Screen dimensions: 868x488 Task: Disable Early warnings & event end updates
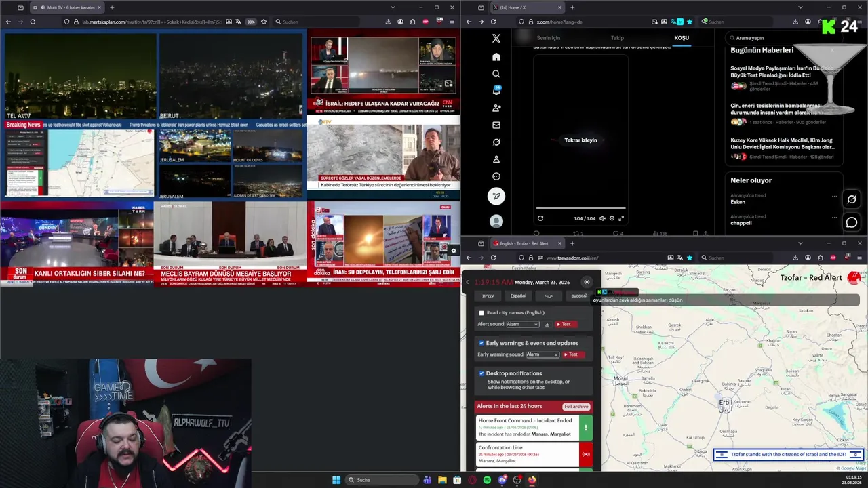tap(481, 343)
